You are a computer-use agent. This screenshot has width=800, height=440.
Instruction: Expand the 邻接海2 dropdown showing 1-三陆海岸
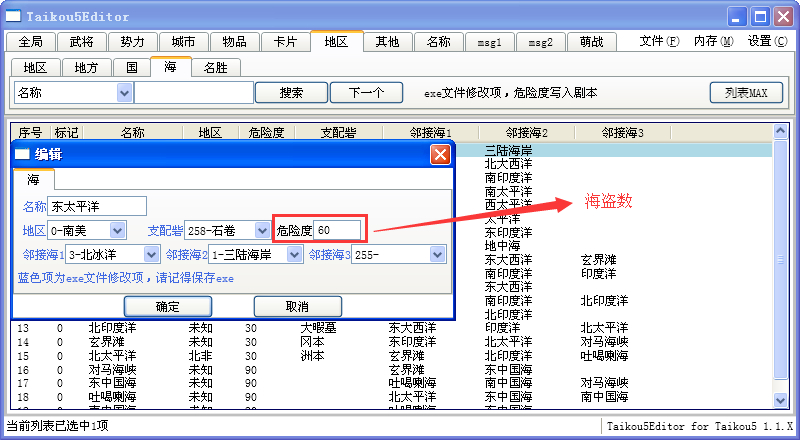tap(294, 254)
